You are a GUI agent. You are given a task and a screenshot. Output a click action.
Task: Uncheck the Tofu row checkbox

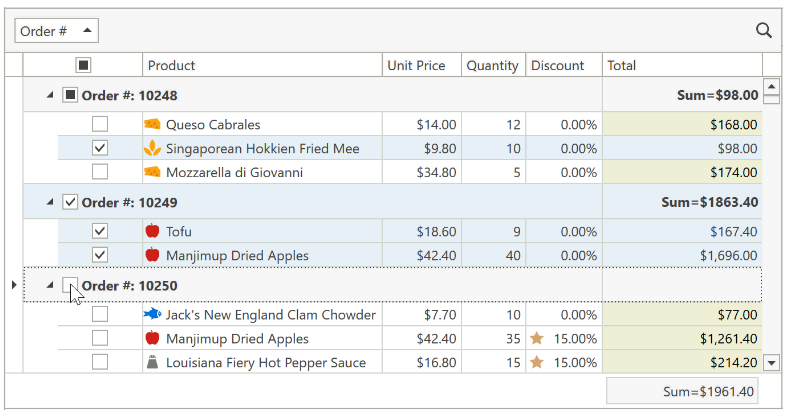pyautogui.click(x=100, y=231)
